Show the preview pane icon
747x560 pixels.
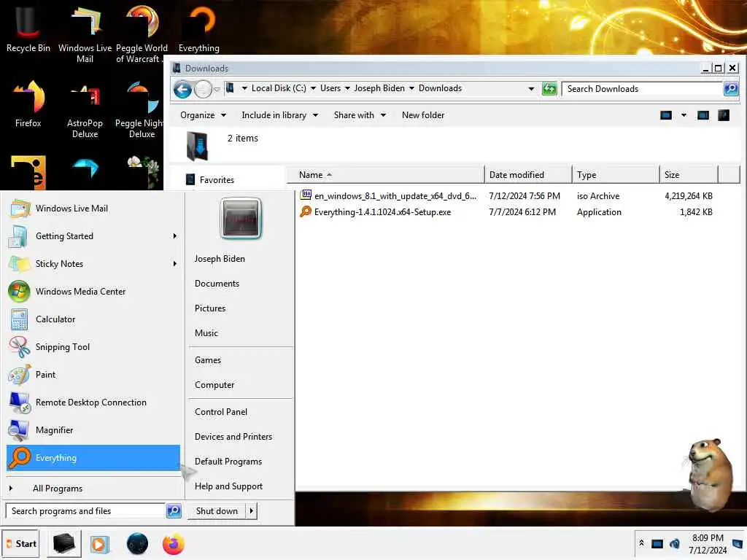[x=703, y=115]
